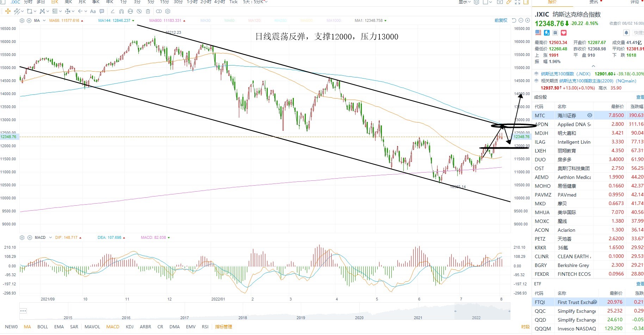
Task: Expand the 显示 display dropdown
Action: 465,2
